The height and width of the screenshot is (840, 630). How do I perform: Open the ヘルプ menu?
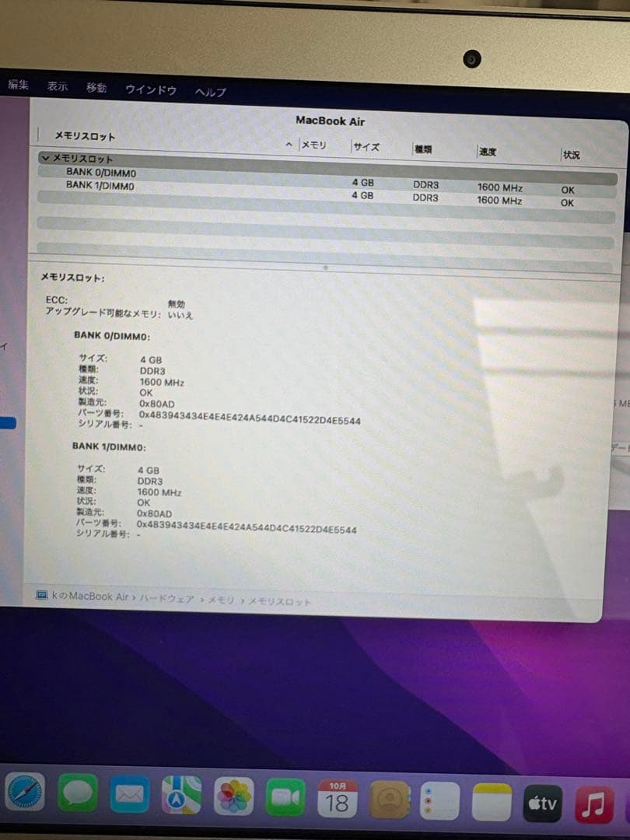(211, 92)
